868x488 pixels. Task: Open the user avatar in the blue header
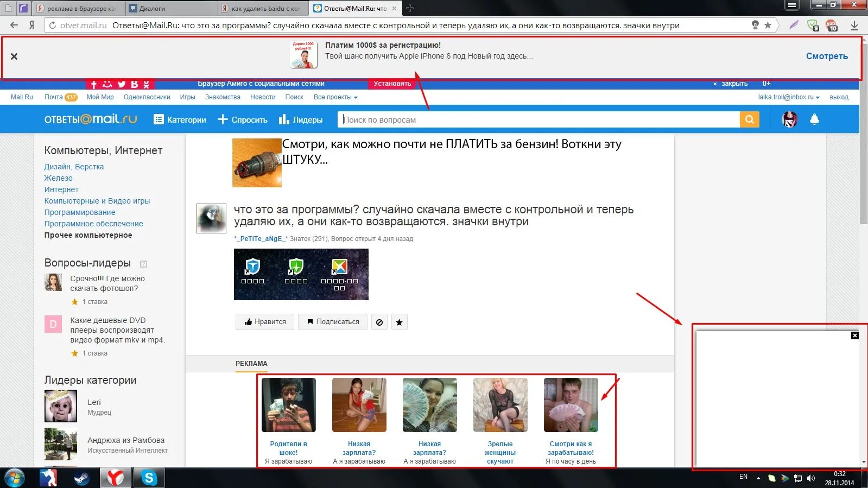tap(789, 119)
